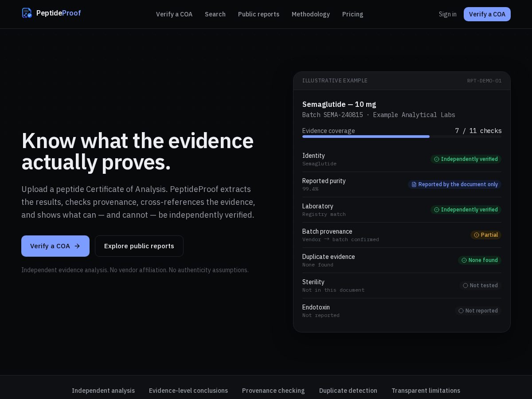Click the document icon in the Reported purity badge
532x399 pixels.
point(414,184)
